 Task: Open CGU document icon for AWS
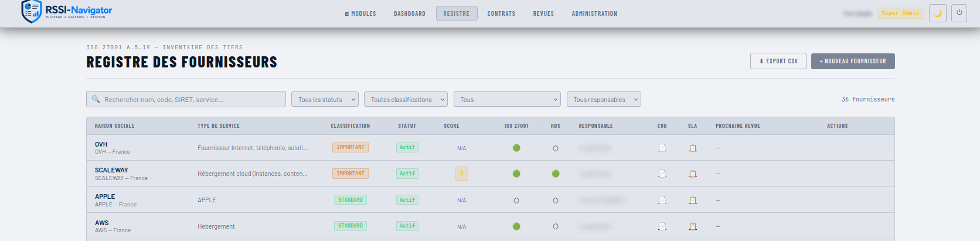(662, 226)
